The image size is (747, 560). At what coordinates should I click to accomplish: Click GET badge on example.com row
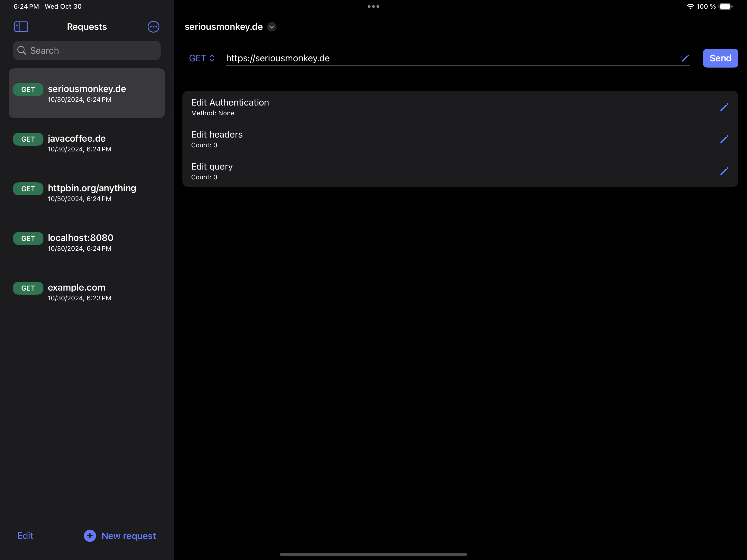pos(28,288)
